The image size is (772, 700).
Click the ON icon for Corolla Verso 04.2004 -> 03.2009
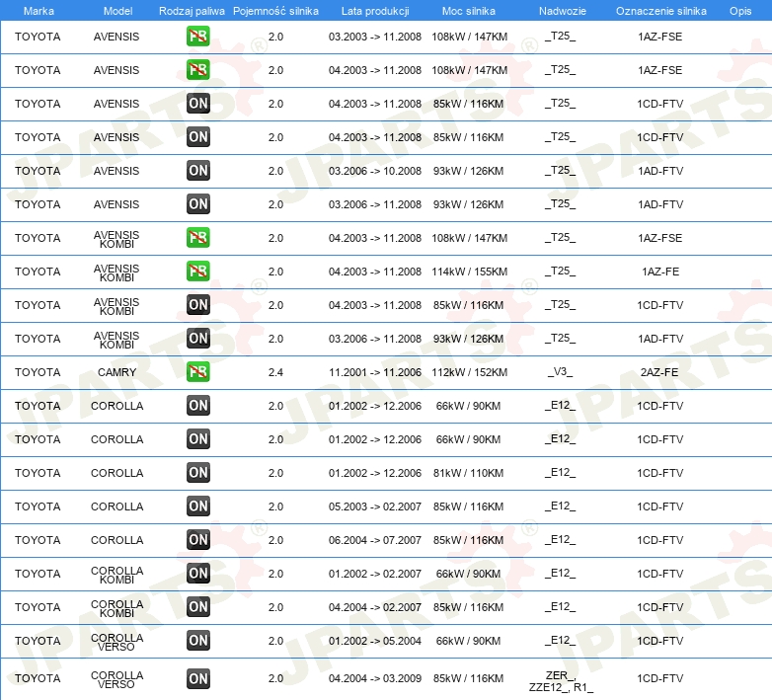coord(197,678)
